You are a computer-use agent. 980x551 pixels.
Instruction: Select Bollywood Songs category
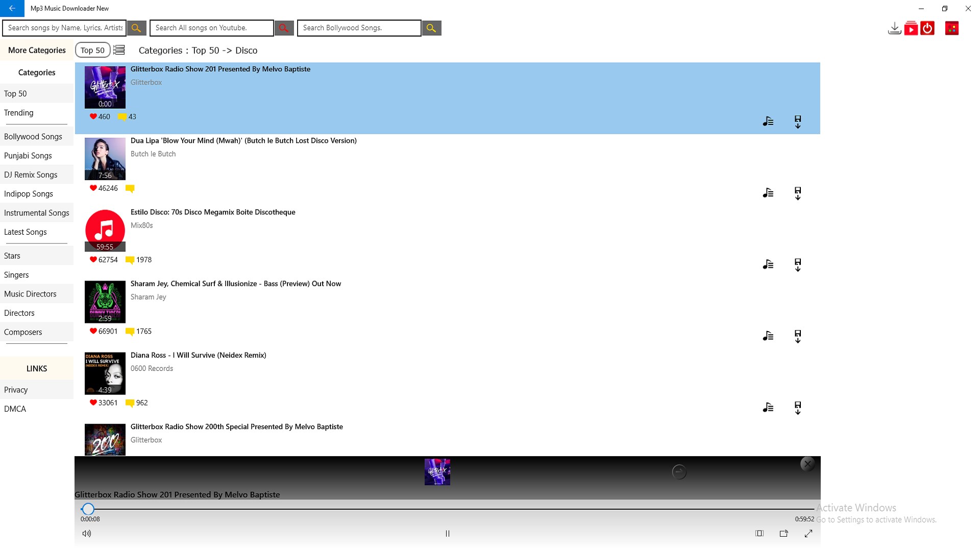click(33, 136)
